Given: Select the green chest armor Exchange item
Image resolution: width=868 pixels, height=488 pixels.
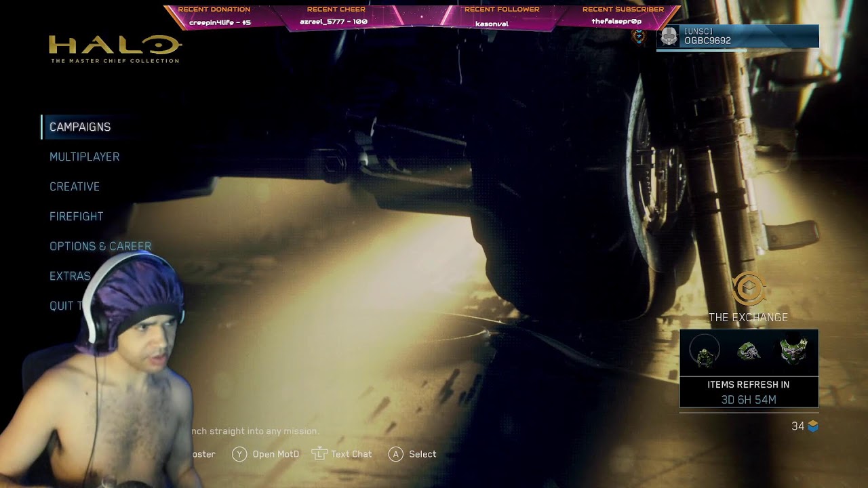Looking at the screenshot, I should click(x=793, y=352).
